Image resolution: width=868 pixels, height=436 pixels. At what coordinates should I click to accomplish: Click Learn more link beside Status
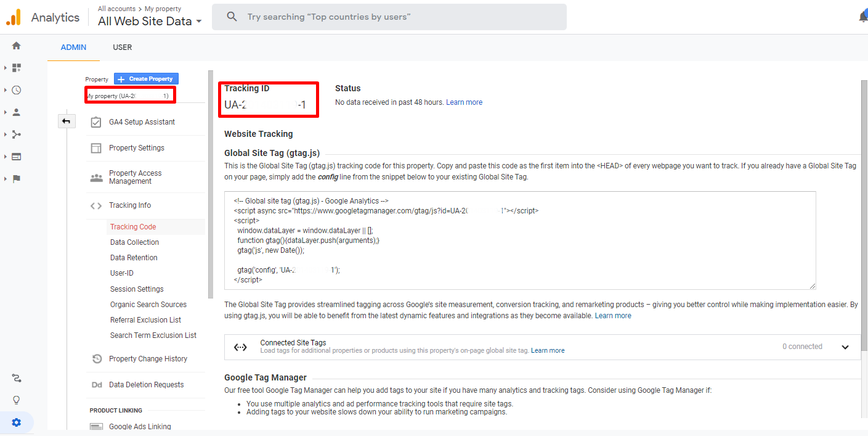464,102
